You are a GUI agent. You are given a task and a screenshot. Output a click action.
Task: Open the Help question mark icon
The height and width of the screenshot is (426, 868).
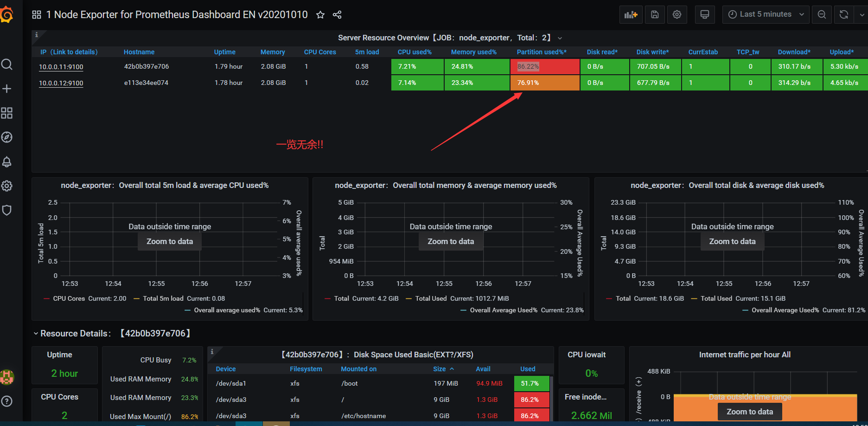6,401
